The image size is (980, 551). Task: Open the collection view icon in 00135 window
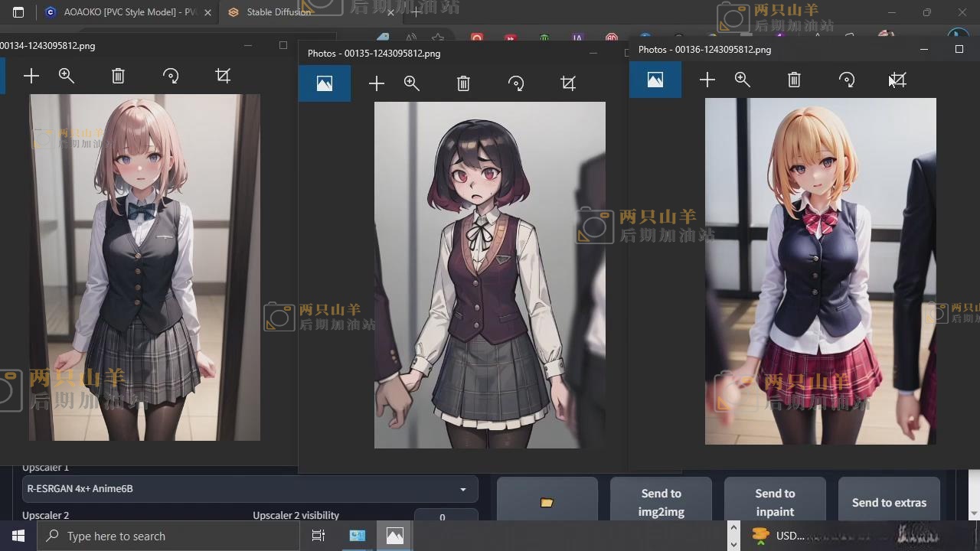pyautogui.click(x=325, y=83)
